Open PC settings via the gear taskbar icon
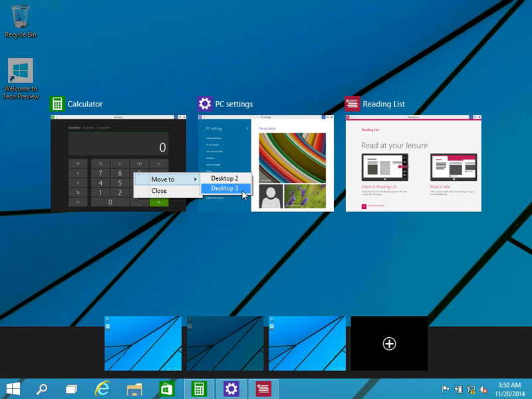The image size is (532, 399). pyautogui.click(x=231, y=389)
